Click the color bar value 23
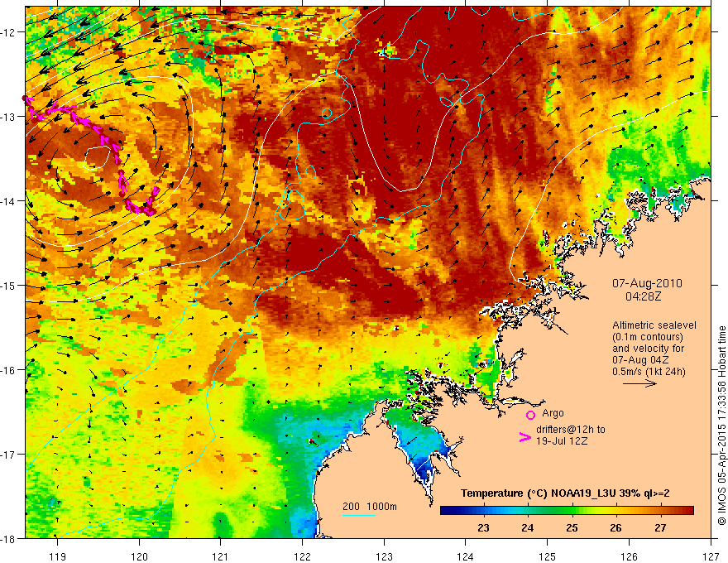Screen dimensions: 728x563 483,527
